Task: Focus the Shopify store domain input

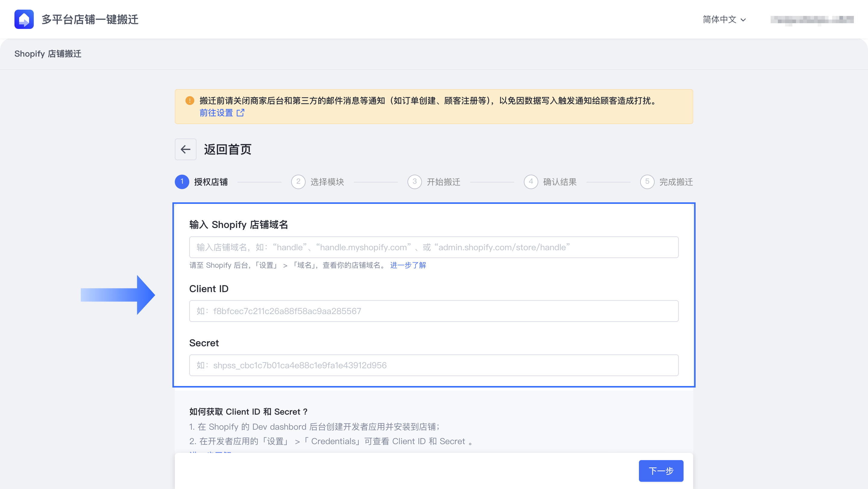Action: tap(434, 248)
